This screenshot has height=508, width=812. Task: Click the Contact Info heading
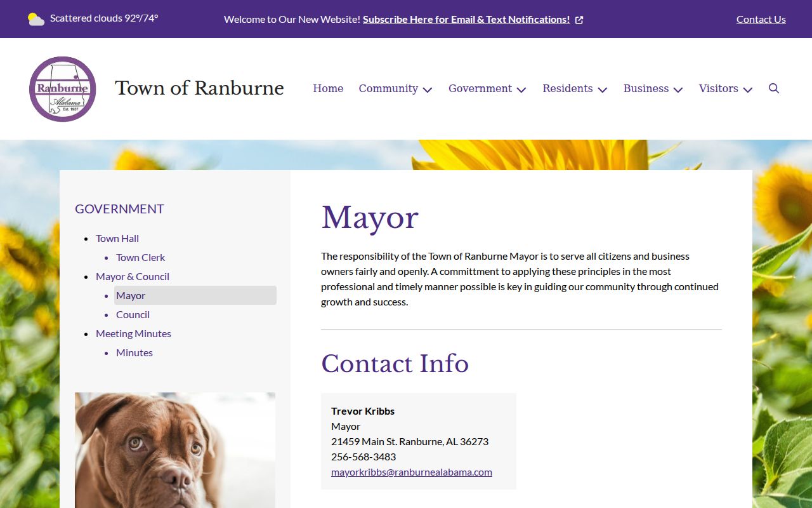[x=395, y=364]
